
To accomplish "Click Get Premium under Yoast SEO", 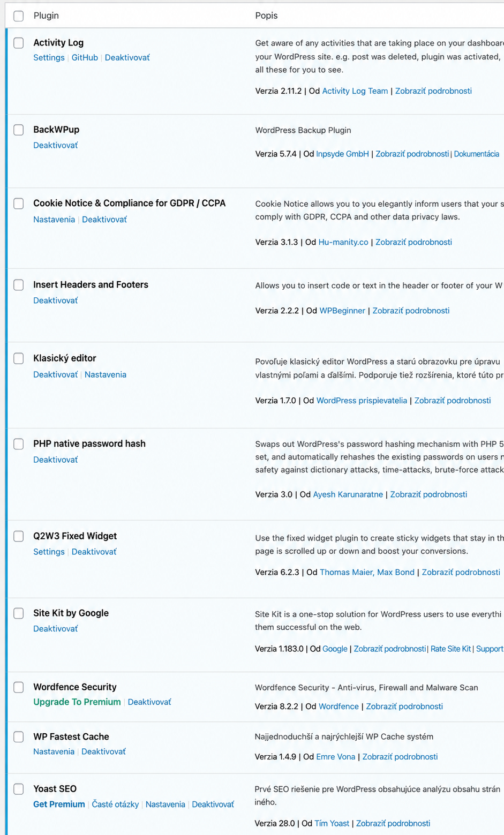I will point(59,804).
